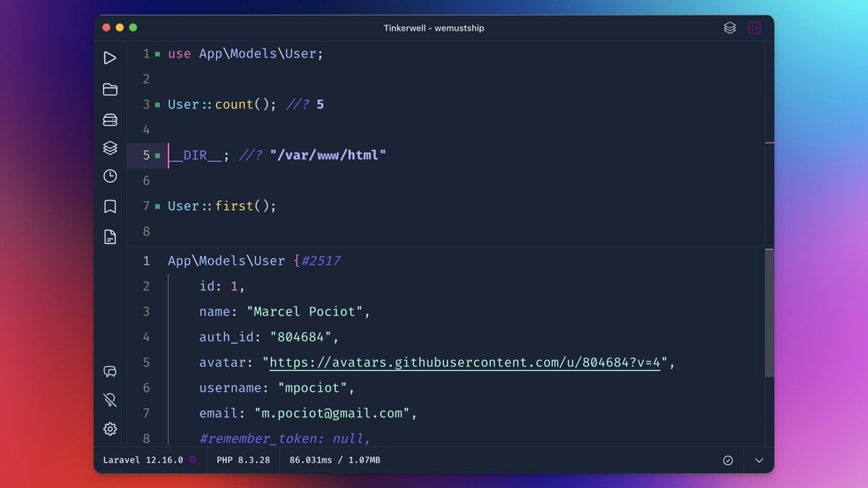
Task: Toggle the layers icon in the title bar
Action: [729, 27]
